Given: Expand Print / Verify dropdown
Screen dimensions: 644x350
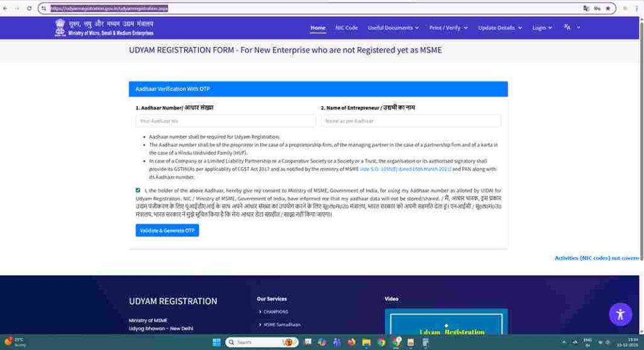Looking at the screenshot, I should click(x=448, y=28).
